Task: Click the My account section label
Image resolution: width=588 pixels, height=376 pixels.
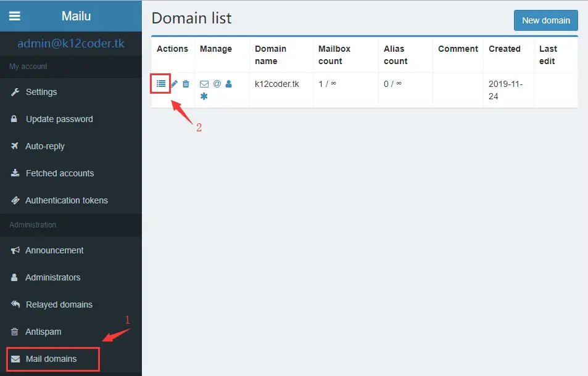Action: pyautogui.click(x=28, y=67)
